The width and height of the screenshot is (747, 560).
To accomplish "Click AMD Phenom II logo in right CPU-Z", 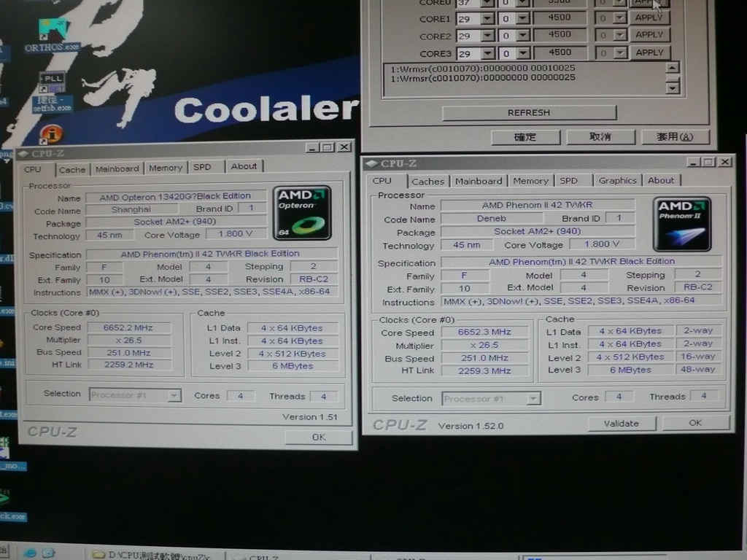I will pyautogui.click(x=682, y=225).
